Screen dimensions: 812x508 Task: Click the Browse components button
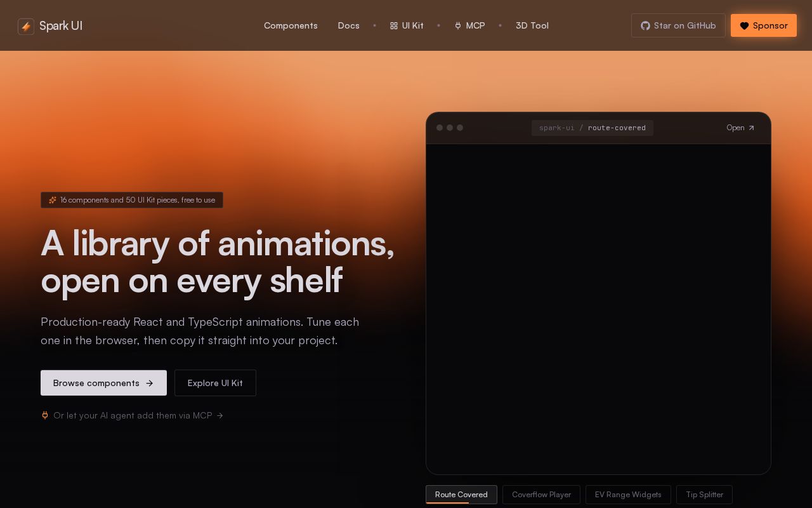pyautogui.click(x=103, y=383)
